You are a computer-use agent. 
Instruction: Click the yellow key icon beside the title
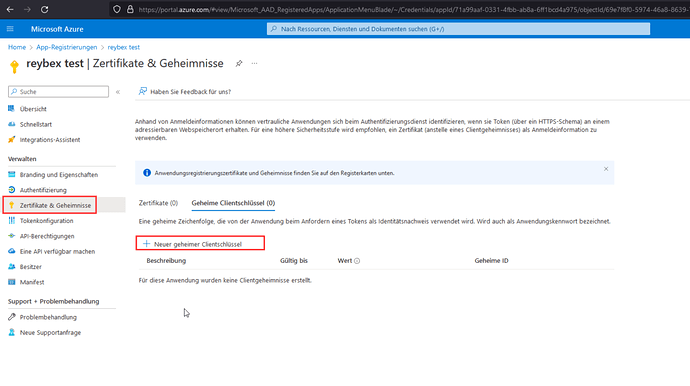[15, 66]
